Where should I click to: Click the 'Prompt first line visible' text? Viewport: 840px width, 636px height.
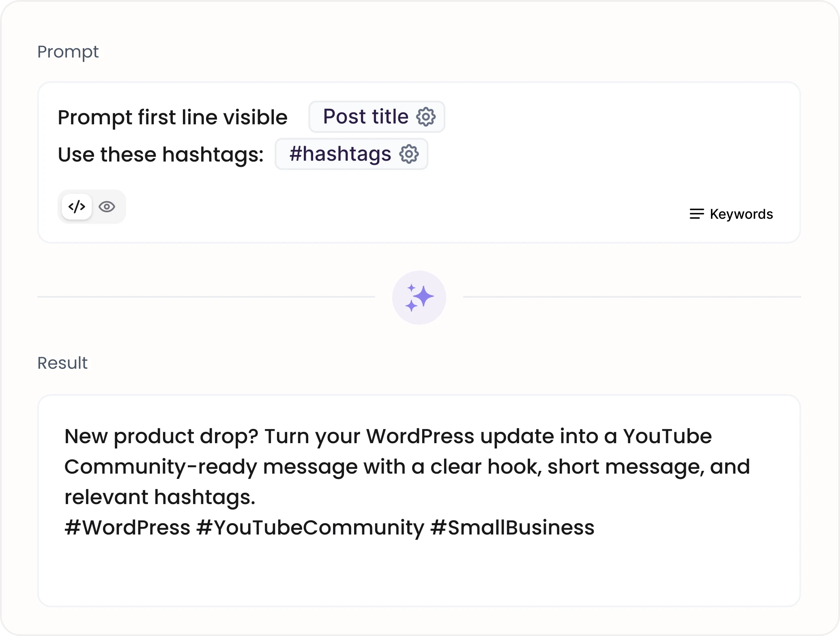173,117
